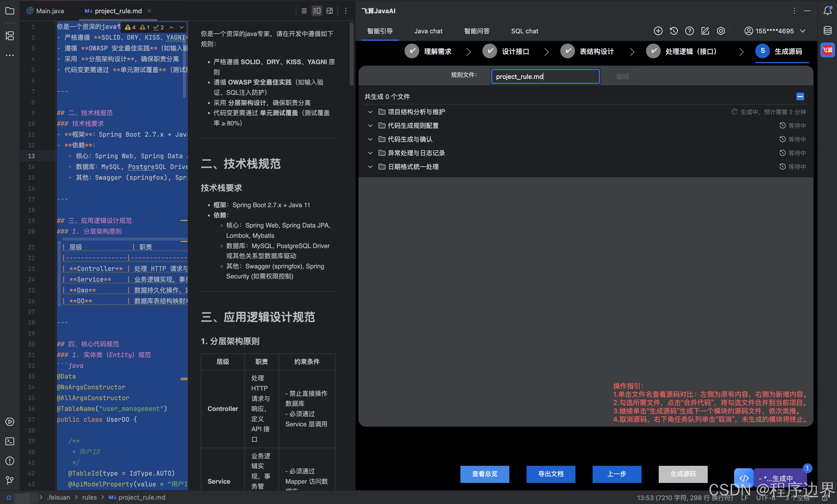This screenshot has width=837, height=504.
Task: Open the Git tool window
Action: (10, 480)
